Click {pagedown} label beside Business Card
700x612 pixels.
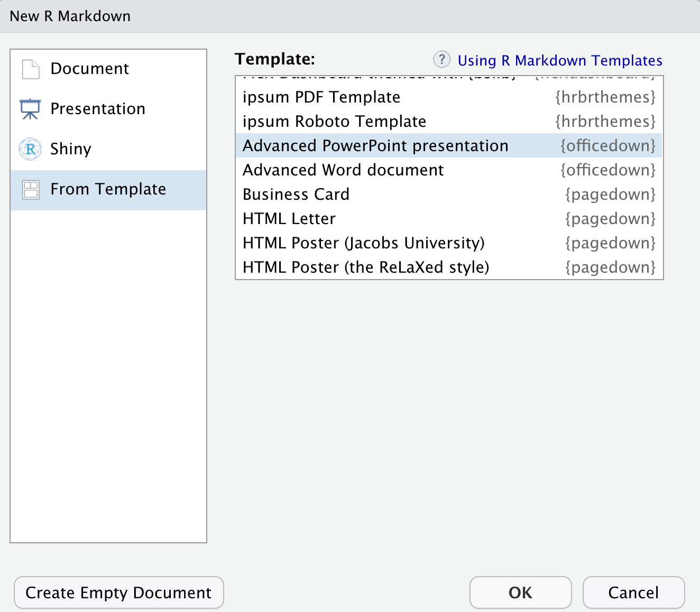611,194
